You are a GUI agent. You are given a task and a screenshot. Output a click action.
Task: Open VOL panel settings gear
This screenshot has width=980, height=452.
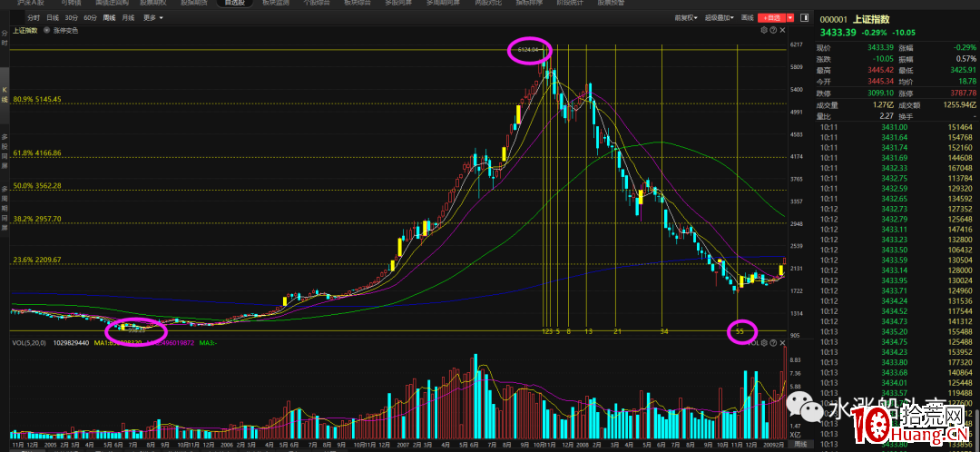pos(764,342)
